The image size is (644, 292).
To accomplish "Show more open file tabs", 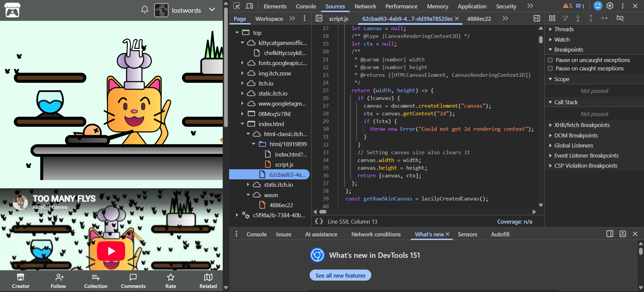I will 505,18.
